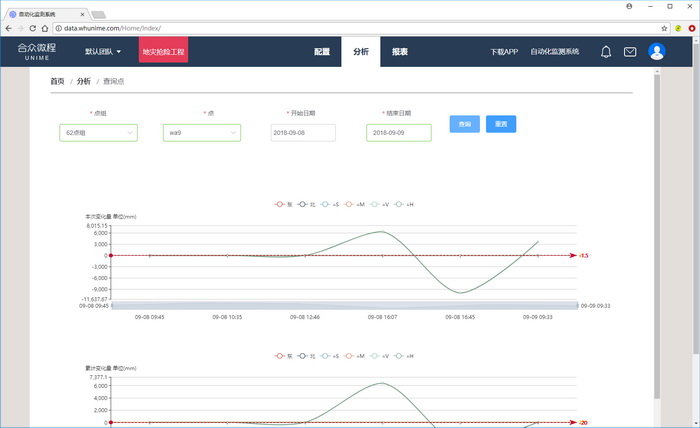700x428 pixels.
Task: Click the 开始日期 date field
Action: pyautogui.click(x=303, y=132)
